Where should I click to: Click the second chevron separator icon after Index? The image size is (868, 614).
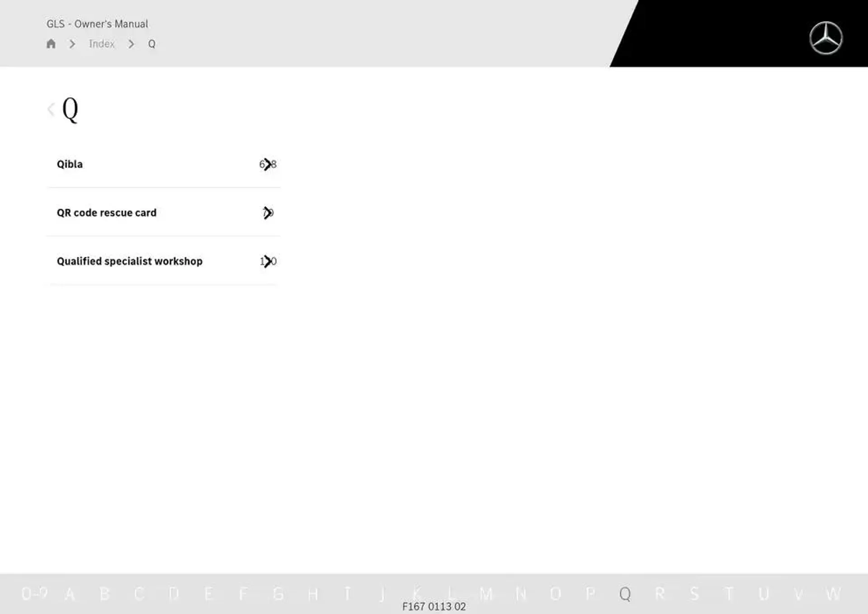(131, 43)
